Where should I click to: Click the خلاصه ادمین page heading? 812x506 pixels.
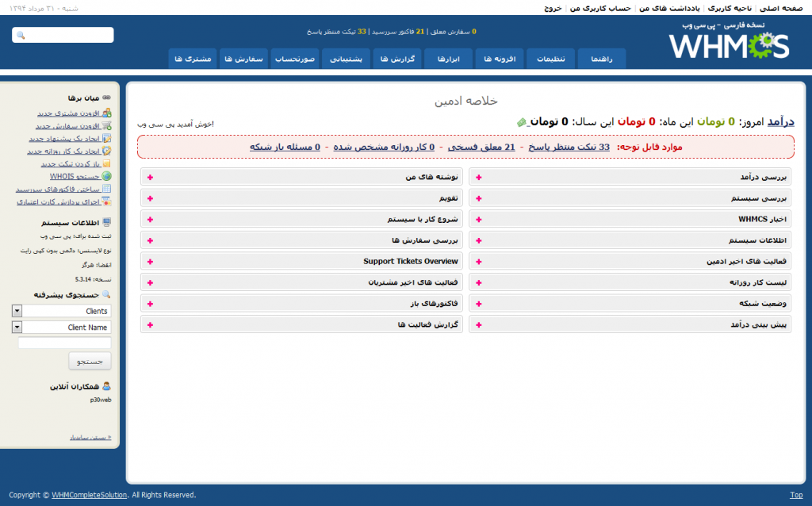coord(466,101)
